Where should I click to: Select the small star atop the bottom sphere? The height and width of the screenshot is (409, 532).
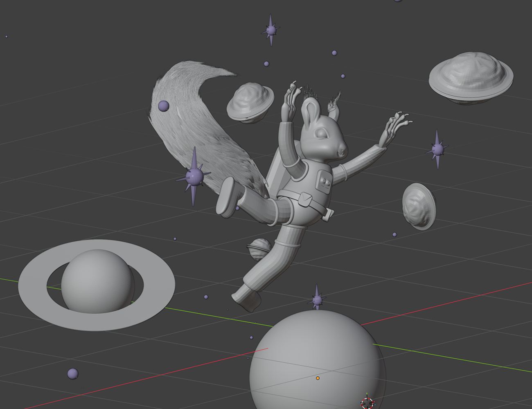pyautogui.click(x=317, y=299)
